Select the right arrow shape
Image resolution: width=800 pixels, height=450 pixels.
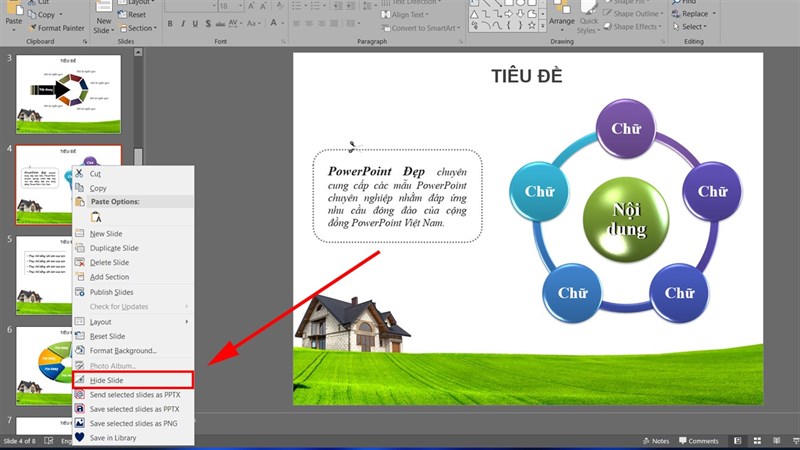pyautogui.click(x=508, y=15)
